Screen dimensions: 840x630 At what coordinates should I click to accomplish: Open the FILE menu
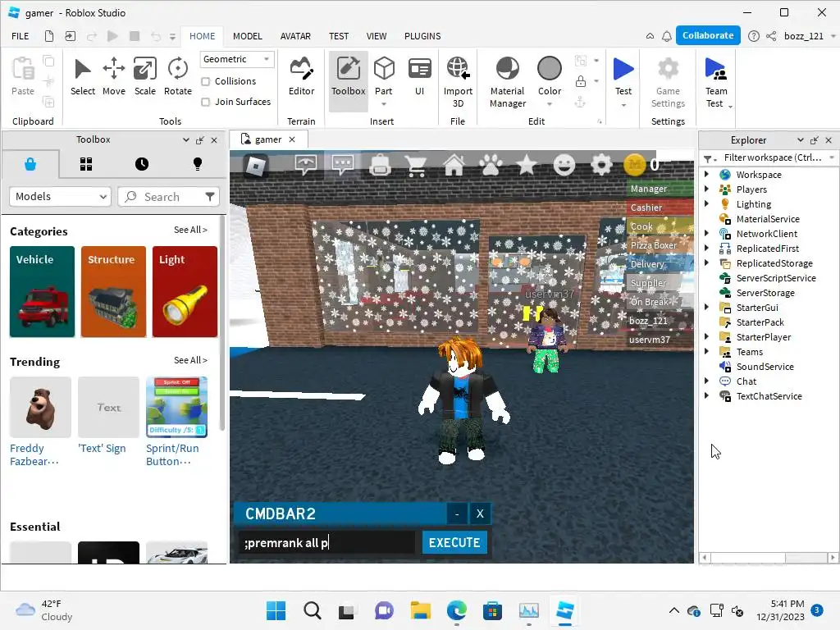coord(21,36)
